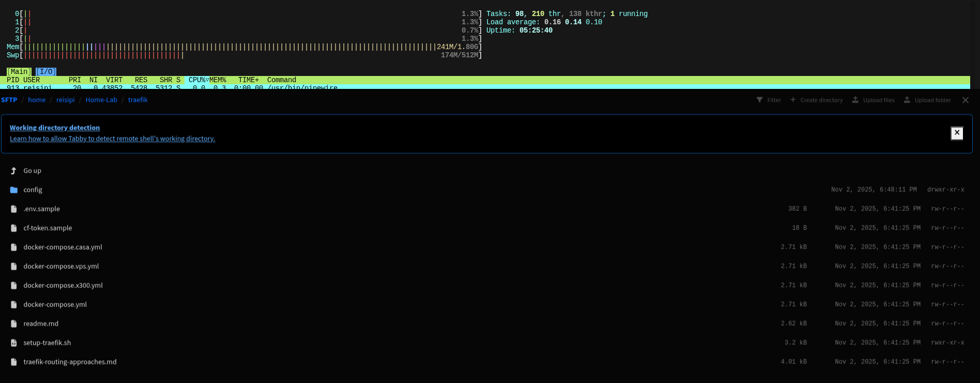The image size is (980, 383).
Task: Click the 382 B size value
Action: 798,209
